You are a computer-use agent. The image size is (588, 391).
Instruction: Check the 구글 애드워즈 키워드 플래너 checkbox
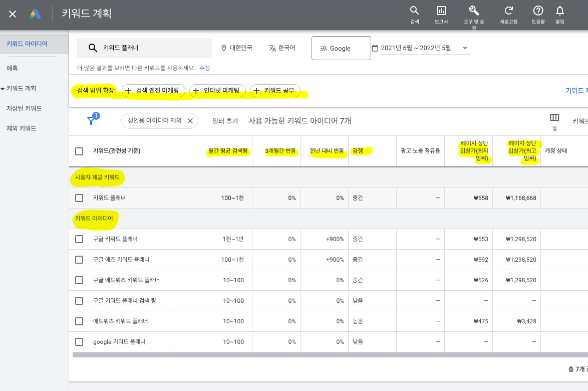click(79, 280)
